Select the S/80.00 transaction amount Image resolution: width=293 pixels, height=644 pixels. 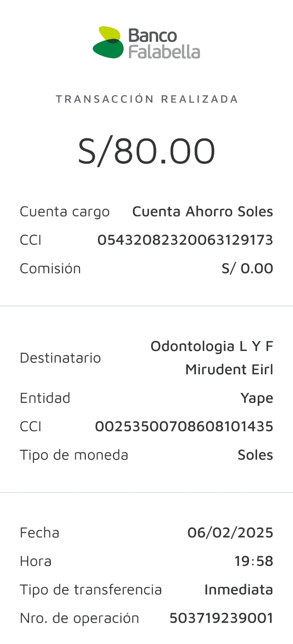pyautogui.click(x=147, y=151)
